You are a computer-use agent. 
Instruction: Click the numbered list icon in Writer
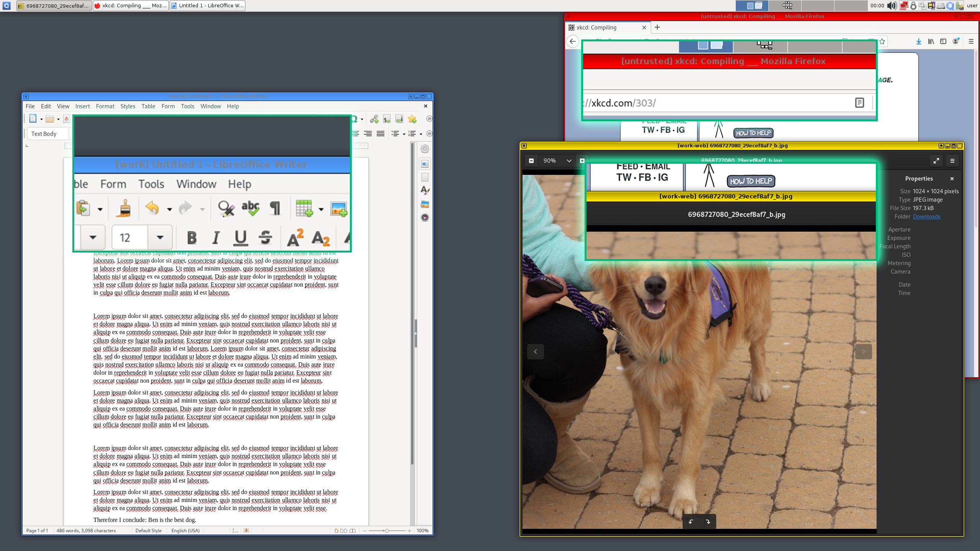(x=412, y=134)
